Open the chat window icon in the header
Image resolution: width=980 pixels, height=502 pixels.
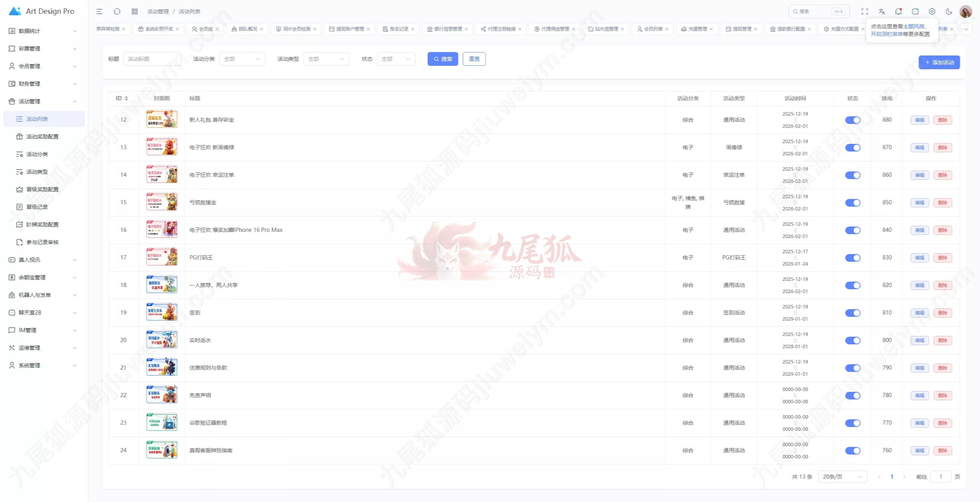pos(915,11)
